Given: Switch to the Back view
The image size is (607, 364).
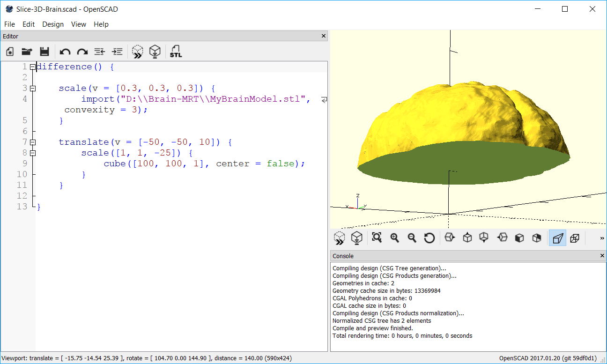Looking at the screenshot, I should [537, 238].
